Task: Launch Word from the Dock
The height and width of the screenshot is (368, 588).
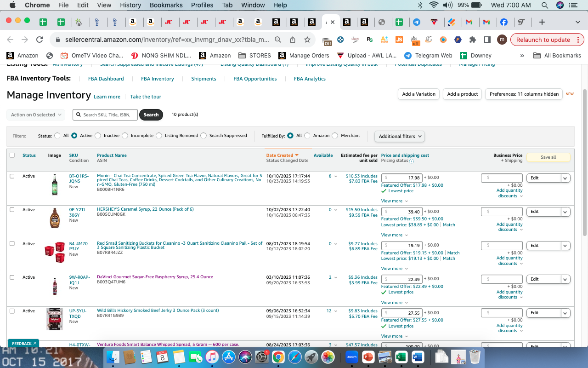Action: (418, 356)
